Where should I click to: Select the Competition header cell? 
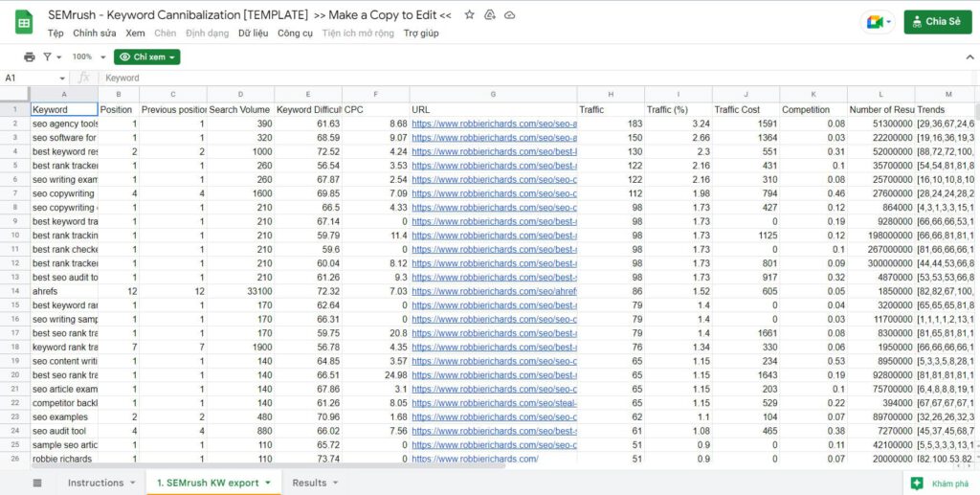pyautogui.click(x=813, y=109)
